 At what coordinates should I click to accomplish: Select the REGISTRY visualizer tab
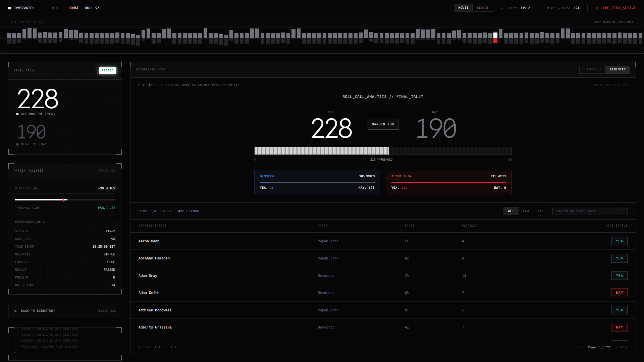pos(618,69)
